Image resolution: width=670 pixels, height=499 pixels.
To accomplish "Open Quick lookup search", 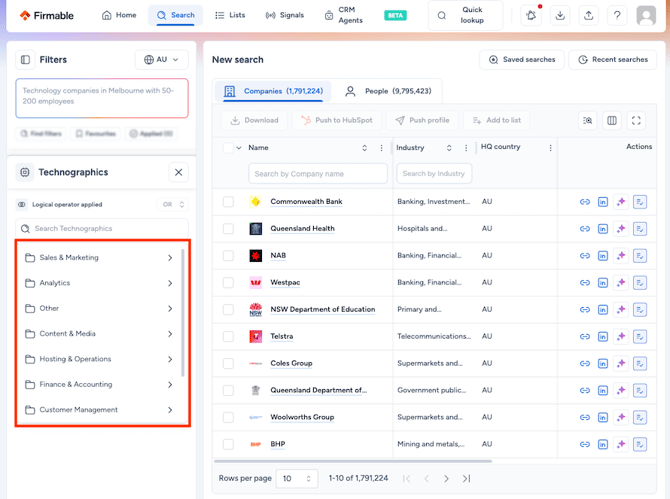I will (465, 15).
